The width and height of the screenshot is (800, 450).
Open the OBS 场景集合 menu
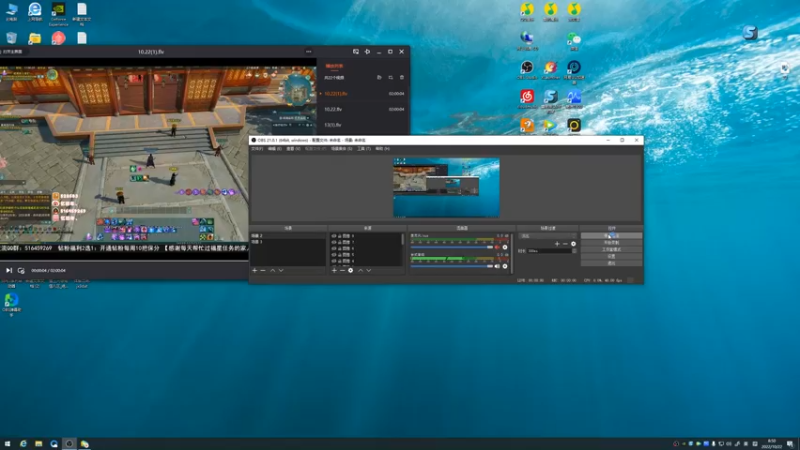[341, 148]
